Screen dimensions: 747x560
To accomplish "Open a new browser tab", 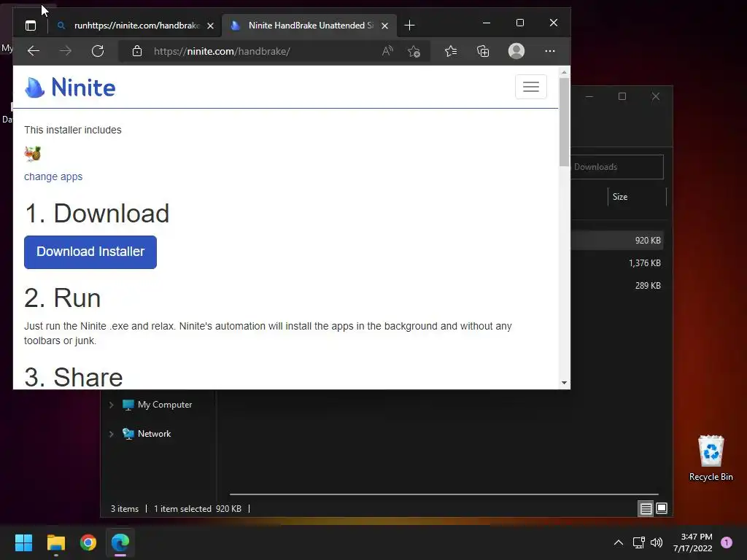I will tap(409, 26).
